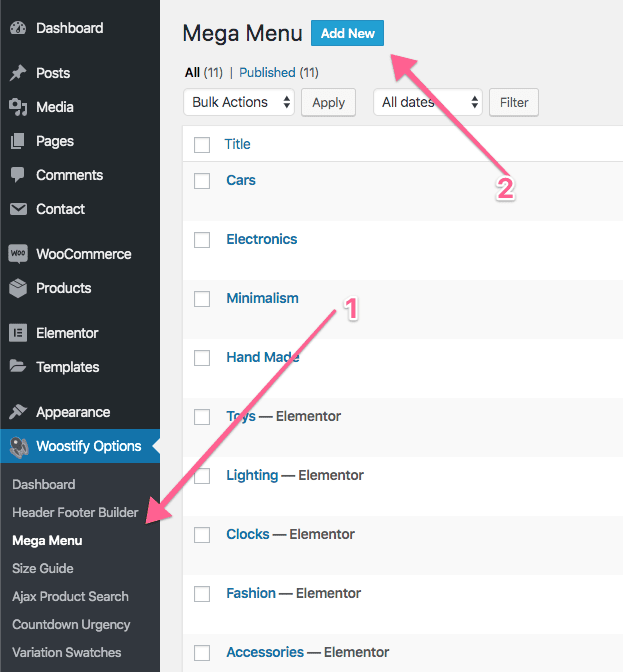Screen dimensions: 623x672
Task: Open Woostify submenu Dashboard item
Action: (x=44, y=484)
